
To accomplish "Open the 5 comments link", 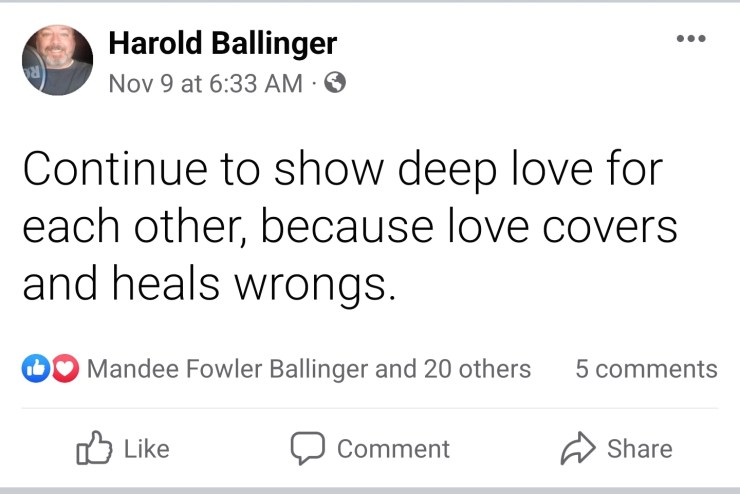I will 646,369.
